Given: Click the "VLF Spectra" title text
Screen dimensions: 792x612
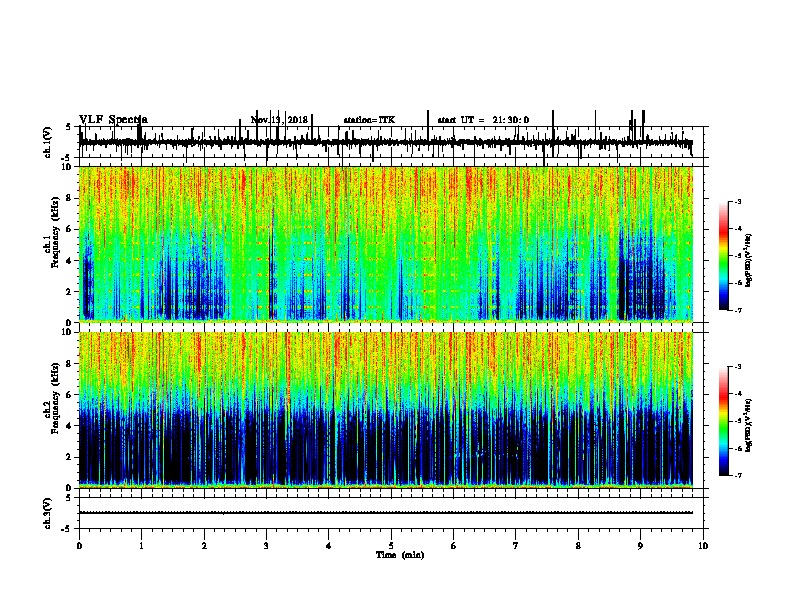Looking at the screenshot, I should coord(113,120).
